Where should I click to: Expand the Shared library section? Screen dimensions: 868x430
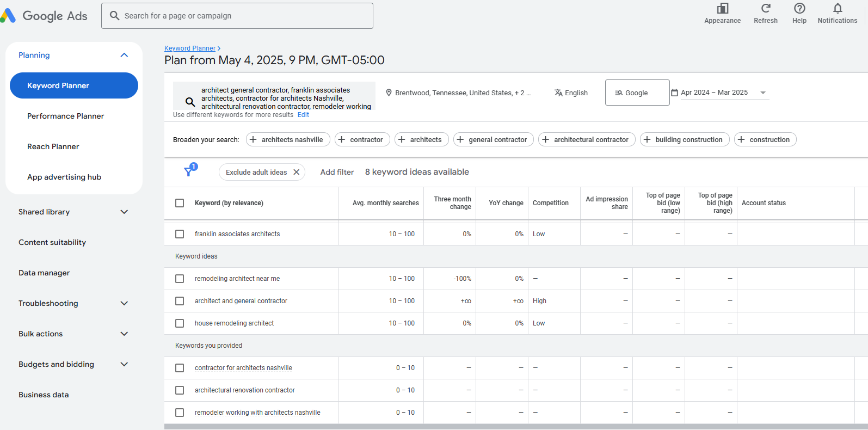point(124,212)
